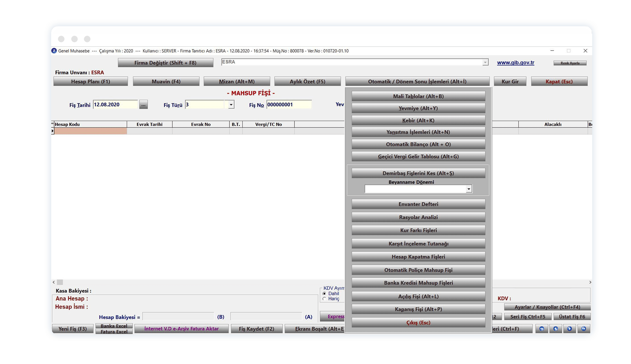Open the Fiş Türü dropdown
The height and width of the screenshot is (364, 631).
pyautogui.click(x=231, y=105)
